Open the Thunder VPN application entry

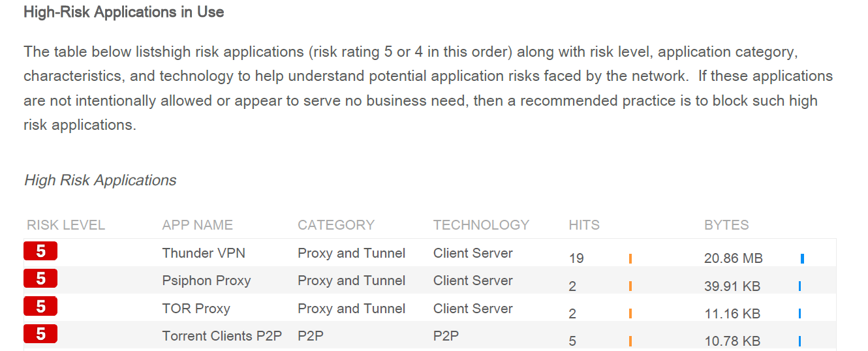point(204,253)
